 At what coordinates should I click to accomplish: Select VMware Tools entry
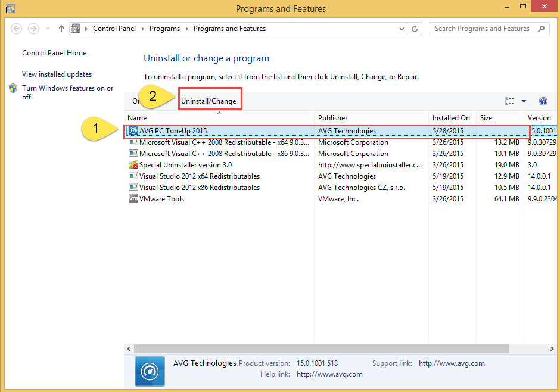(161, 199)
